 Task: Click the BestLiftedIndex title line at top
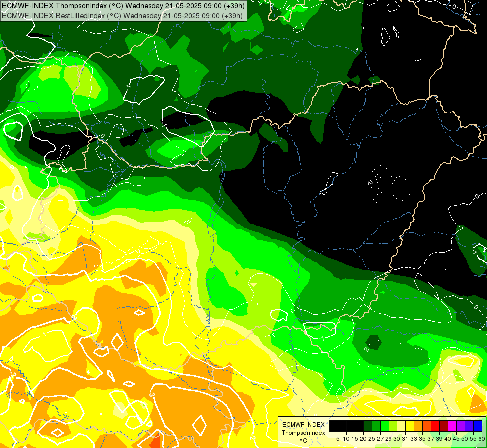(122, 15)
